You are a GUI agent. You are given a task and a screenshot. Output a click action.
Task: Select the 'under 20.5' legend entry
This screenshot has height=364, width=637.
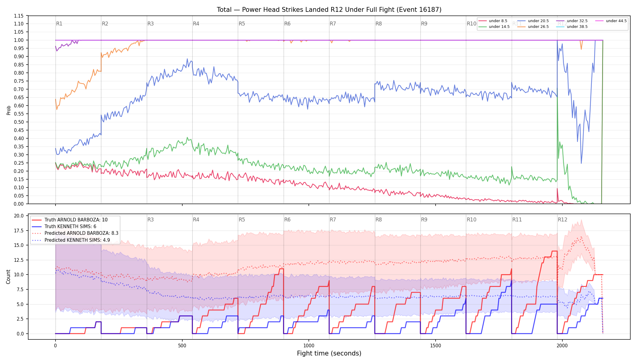(x=533, y=21)
